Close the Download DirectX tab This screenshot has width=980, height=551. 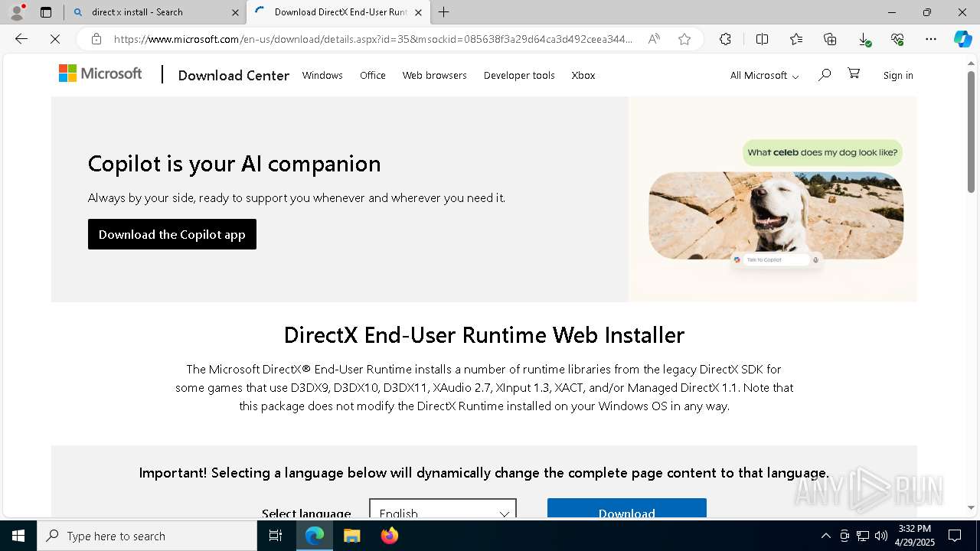coord(419,12)
